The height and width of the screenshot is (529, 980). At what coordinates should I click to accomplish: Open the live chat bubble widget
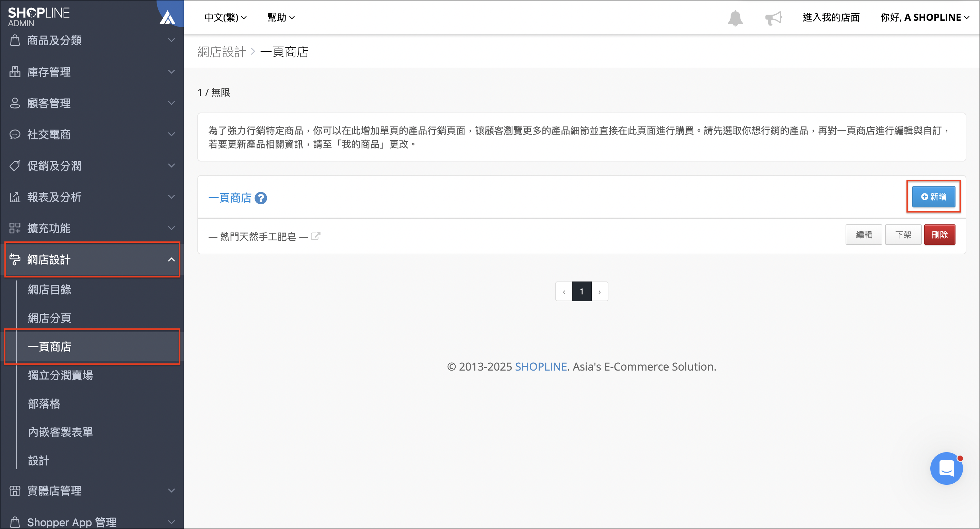pyautogui.click(x=946, y=468)
